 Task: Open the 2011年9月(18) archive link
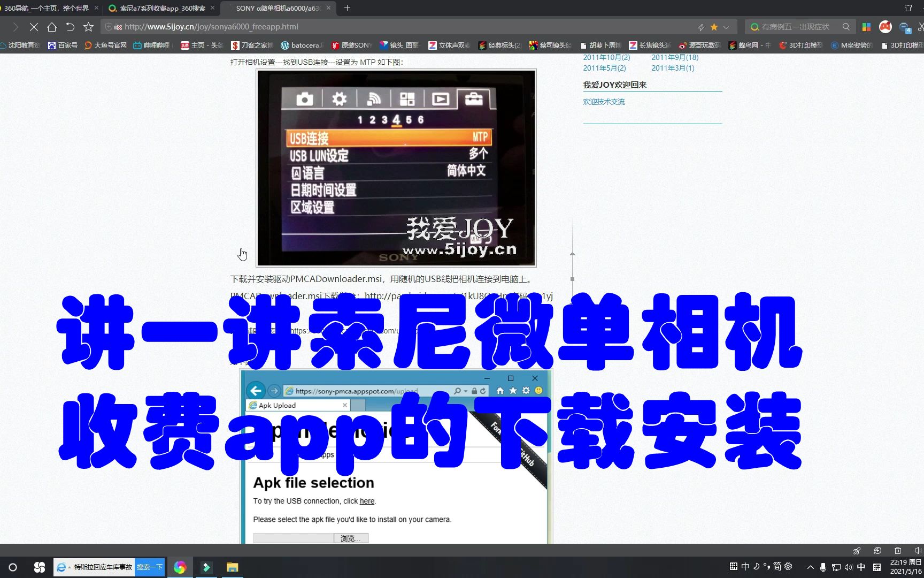[x=675, y=57]
